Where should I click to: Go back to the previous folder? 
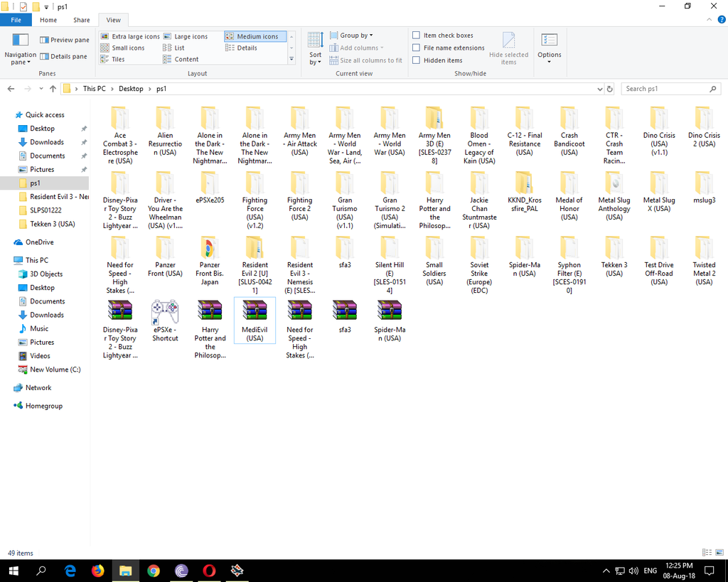coord(11,89)
